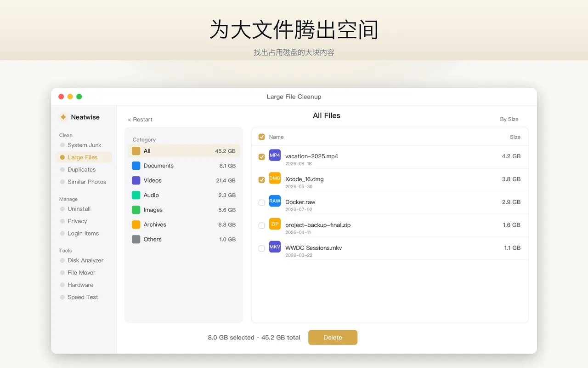Sort by the Name column header
This screenshot has width=588, height=368.
[x=276, y=137]
